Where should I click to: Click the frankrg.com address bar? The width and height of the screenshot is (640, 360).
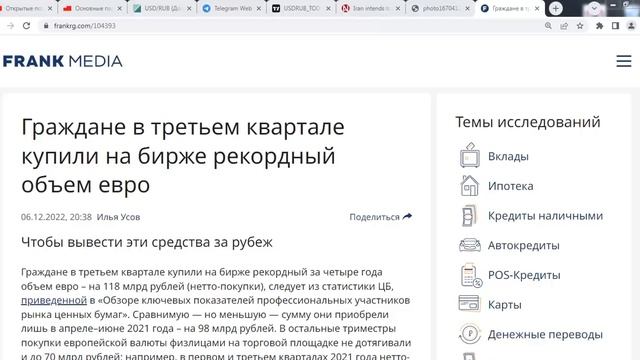[x=286, y=26]
